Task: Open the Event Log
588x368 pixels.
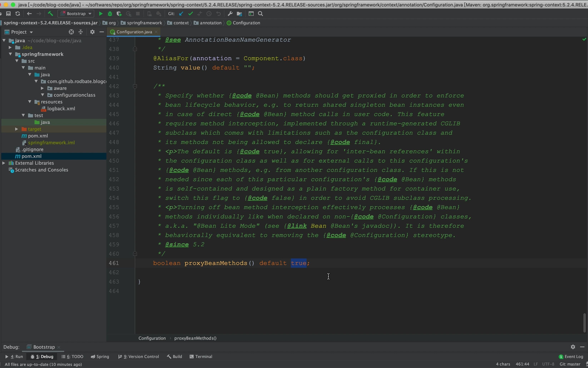Action: click(x=571, y=357)
